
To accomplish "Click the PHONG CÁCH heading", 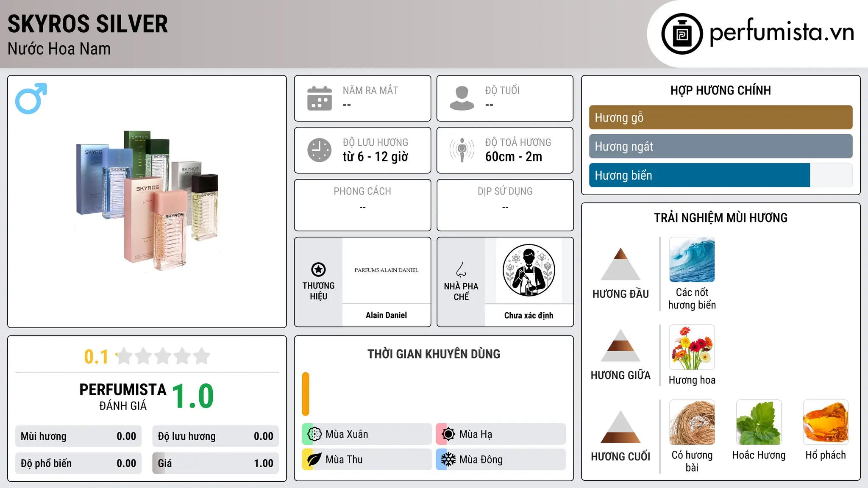I will (362, 191).
